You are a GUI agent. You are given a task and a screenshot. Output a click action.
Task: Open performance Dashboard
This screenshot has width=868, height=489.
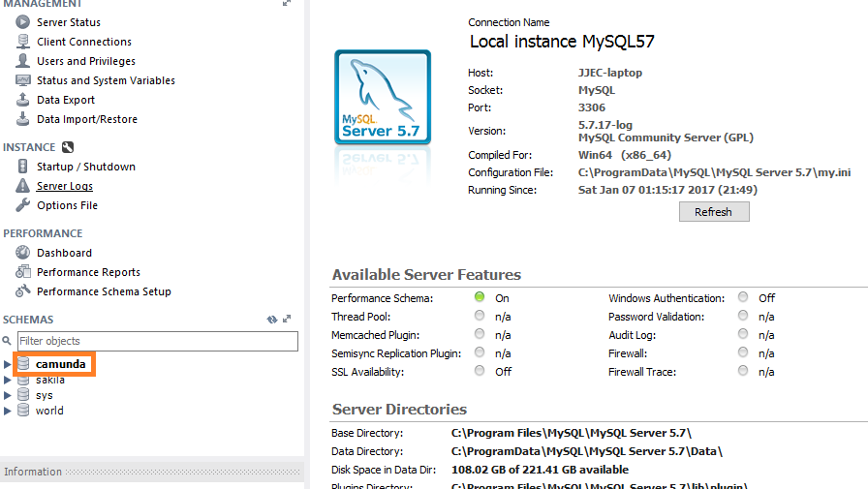[64, 253]
